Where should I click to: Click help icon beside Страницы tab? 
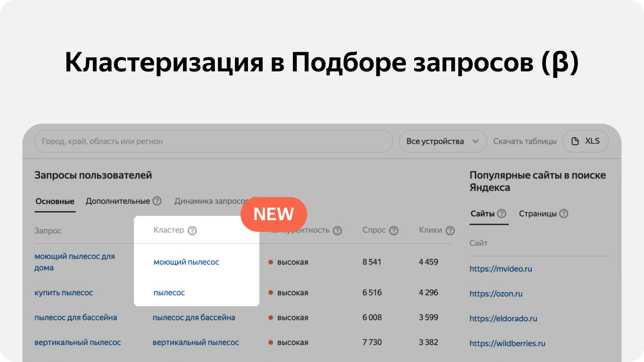(563, 214)
